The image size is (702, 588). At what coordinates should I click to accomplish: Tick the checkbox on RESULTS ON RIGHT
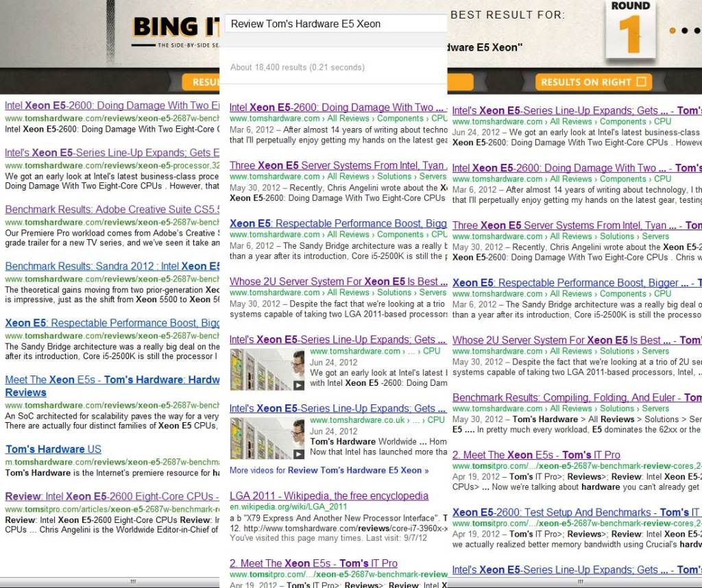pos(641,82)
